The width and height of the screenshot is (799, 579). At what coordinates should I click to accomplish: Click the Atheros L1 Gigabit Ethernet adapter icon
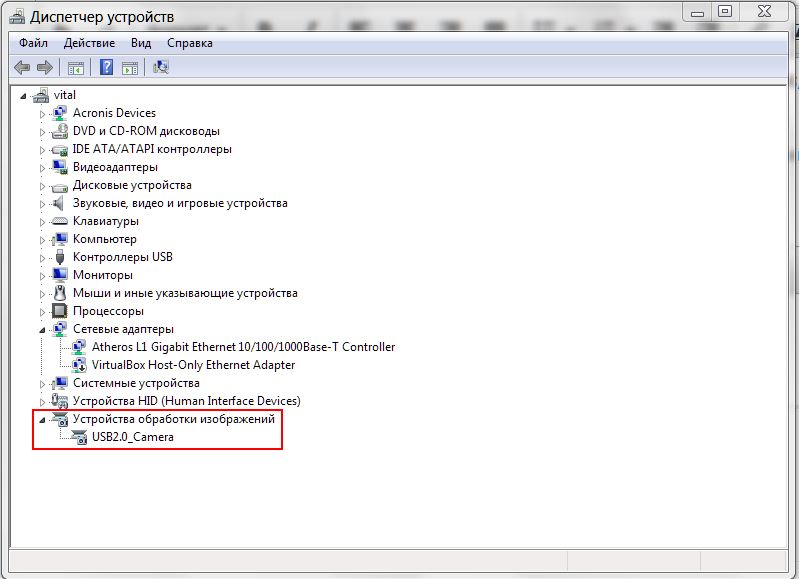click(79, 347)
